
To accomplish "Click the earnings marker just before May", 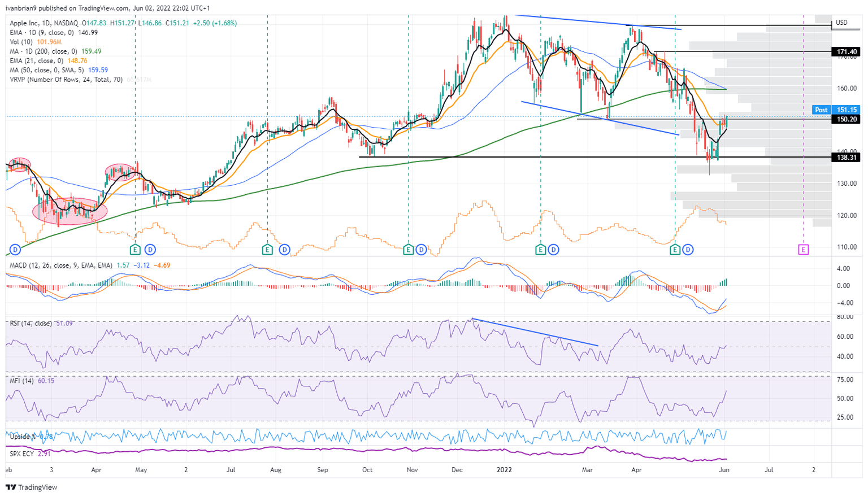I will point(136,250).
